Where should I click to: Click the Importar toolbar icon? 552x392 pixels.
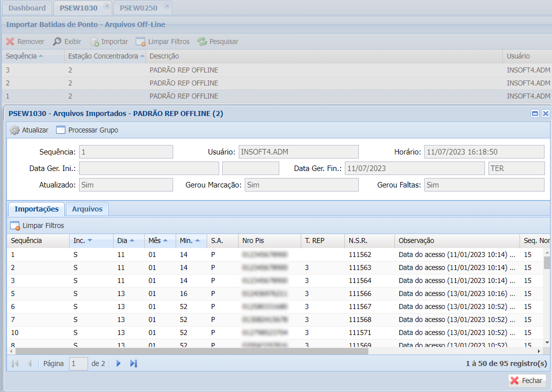point(94,41)
